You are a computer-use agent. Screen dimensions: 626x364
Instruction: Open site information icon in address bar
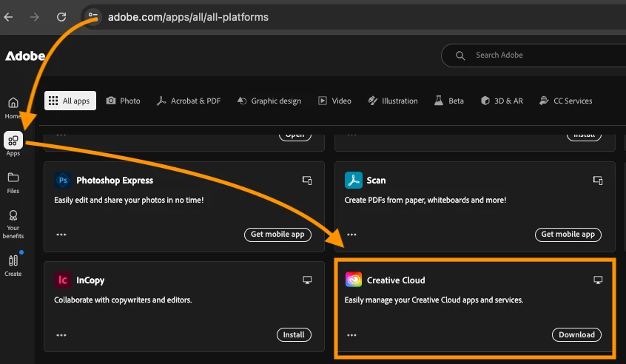click(92, 16)
